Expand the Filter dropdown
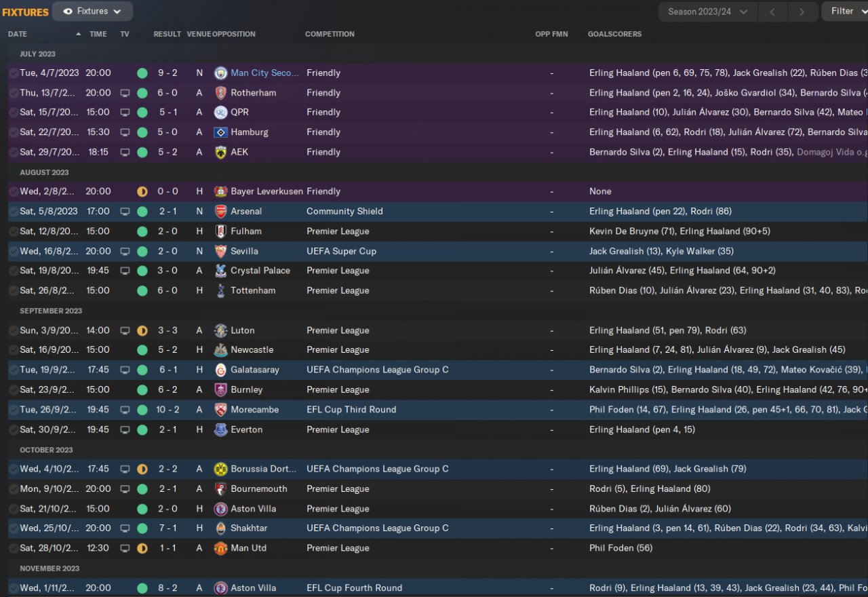The height and width of the screenshot is (597, 868). click(845, 12)
